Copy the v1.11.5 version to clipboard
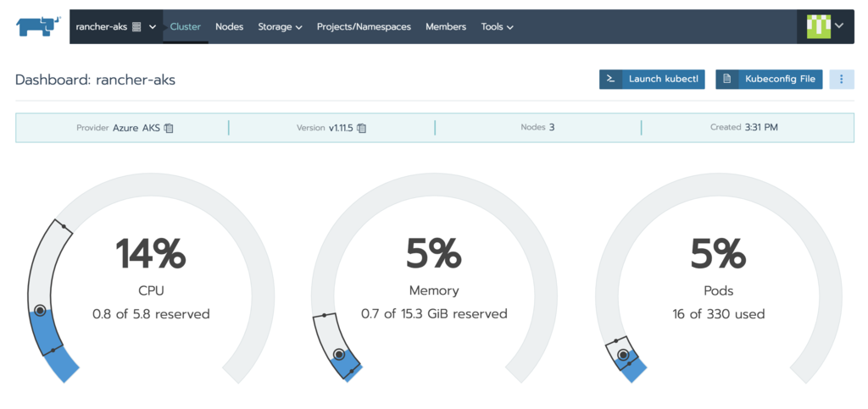Image resolution: width=868 pixels, height=409 pixels. 361,128
